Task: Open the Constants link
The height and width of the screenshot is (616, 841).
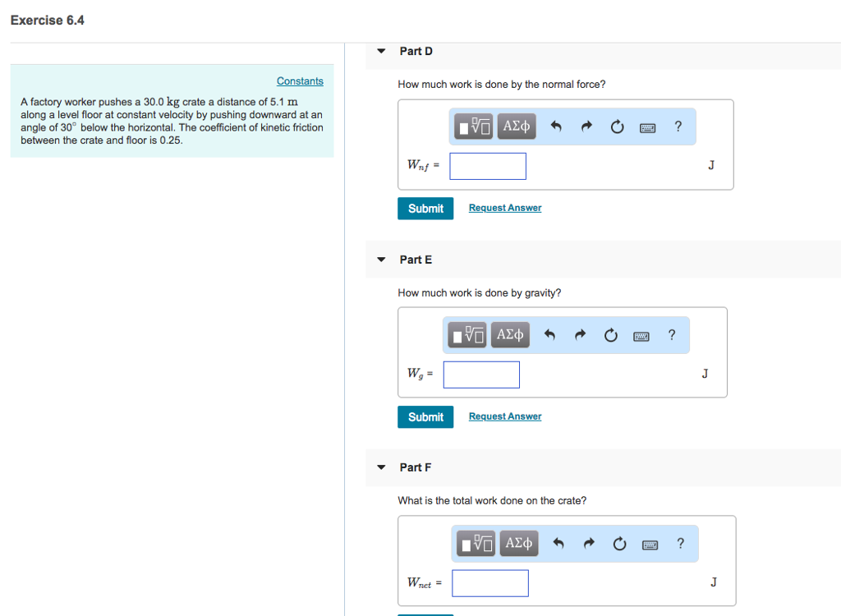Action: click(x=299, y=80)
